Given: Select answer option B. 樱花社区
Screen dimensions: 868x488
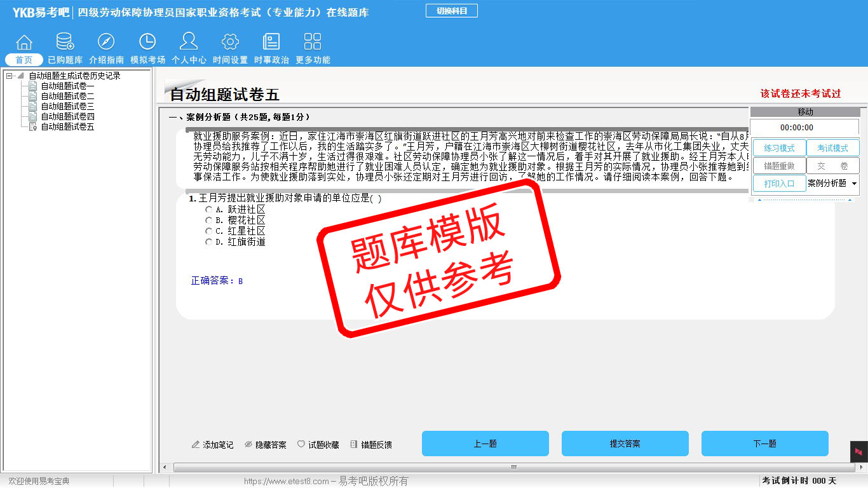Looking at the screenshot, I should click(209, 220).
